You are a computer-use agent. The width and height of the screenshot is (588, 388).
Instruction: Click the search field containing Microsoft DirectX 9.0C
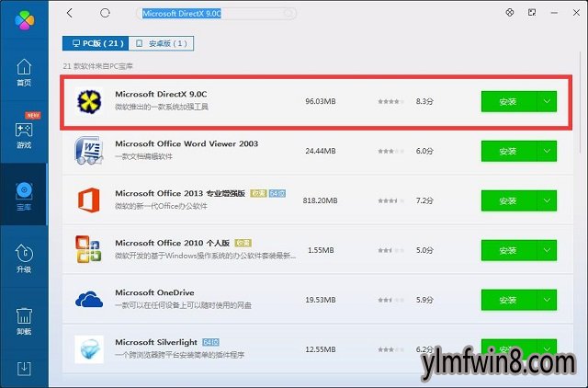[x=216, y=14]
